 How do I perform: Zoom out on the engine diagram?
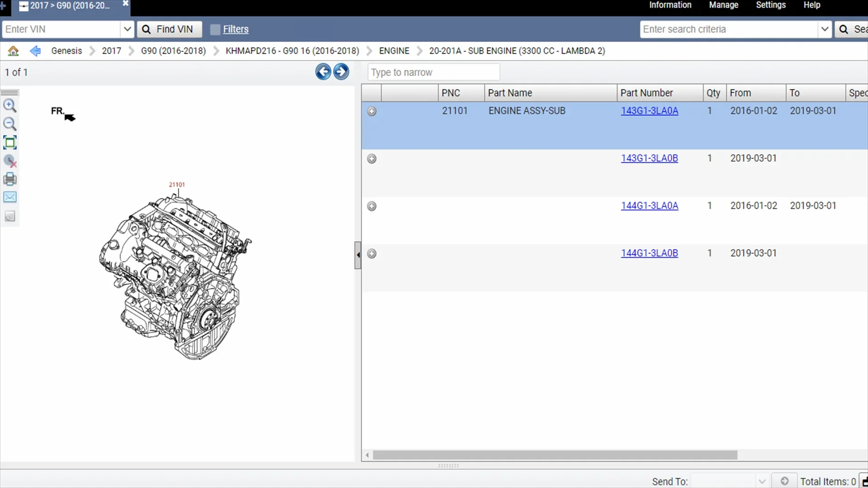10,124
